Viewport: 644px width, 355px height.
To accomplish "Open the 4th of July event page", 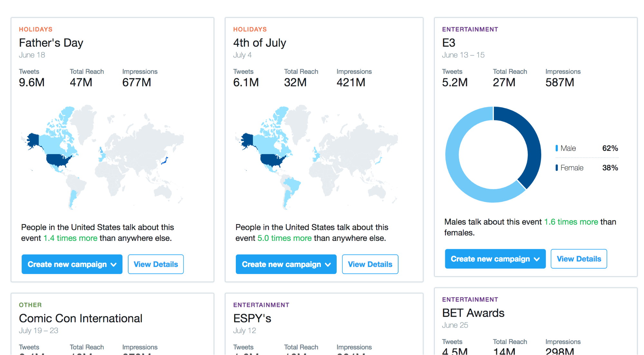I will [x=259, y=43].
